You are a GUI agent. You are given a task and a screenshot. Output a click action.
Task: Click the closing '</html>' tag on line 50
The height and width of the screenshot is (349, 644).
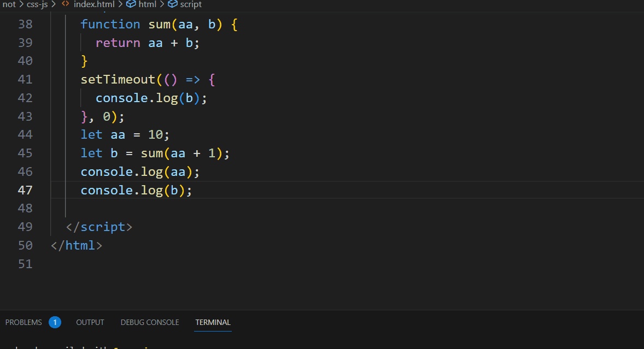pos(77,245)
